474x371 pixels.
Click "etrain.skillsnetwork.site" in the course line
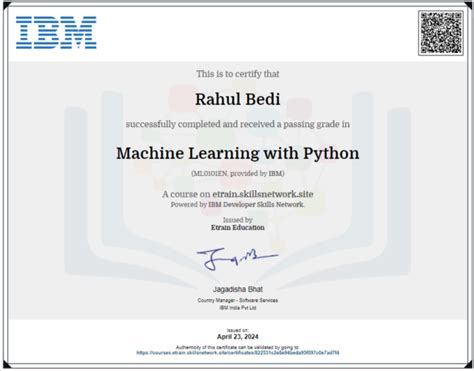pos(263,194)
